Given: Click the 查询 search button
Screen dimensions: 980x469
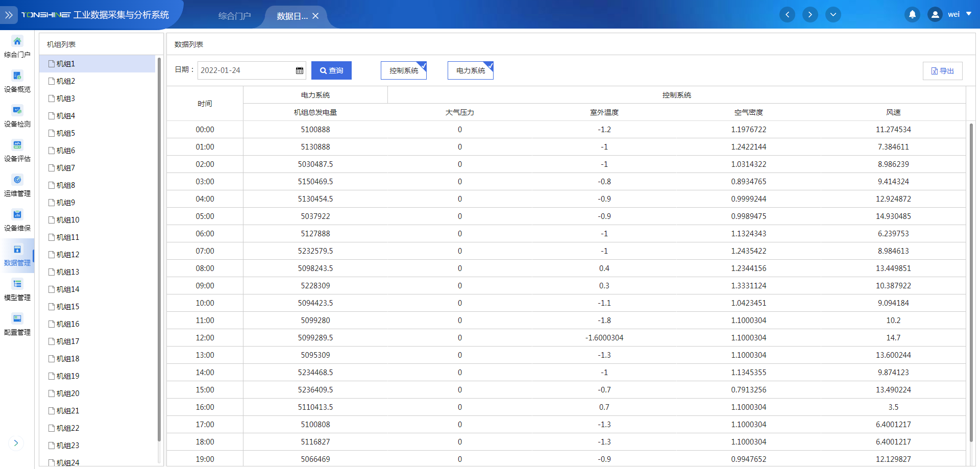Looking at the screenshot, I should (331, 70).
